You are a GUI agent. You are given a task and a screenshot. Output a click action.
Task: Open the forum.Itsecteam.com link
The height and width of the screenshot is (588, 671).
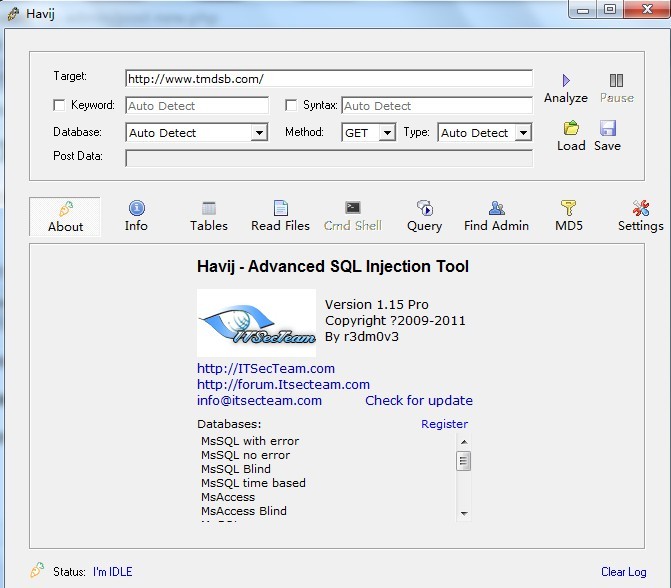(283, 384)
